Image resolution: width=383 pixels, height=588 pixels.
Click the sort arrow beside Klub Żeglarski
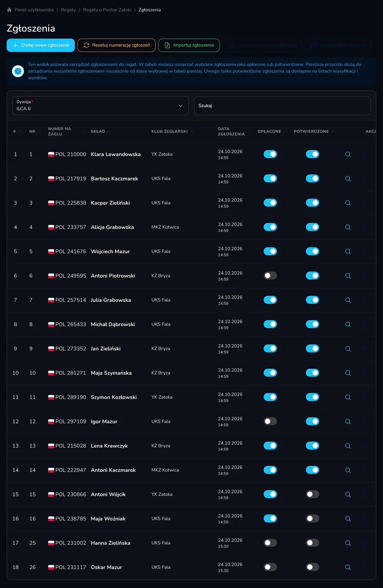[x=192, y=131]
